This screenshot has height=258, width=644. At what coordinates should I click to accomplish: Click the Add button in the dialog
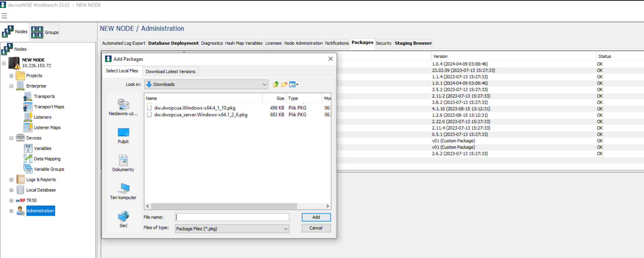coord(316,217)
